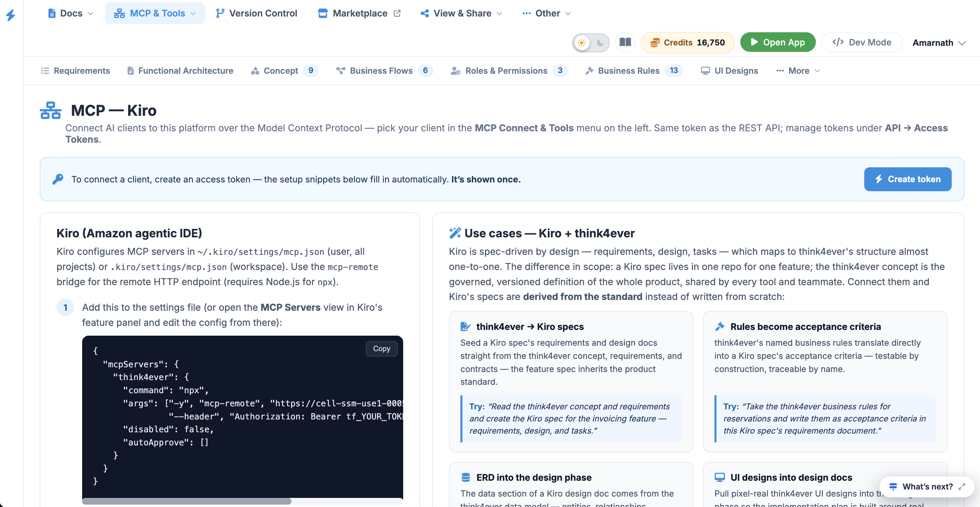Image resolution: width=980 pixels, height=507 pixels.
Task: Expand MCP & Tools menu
Action: 155,13
